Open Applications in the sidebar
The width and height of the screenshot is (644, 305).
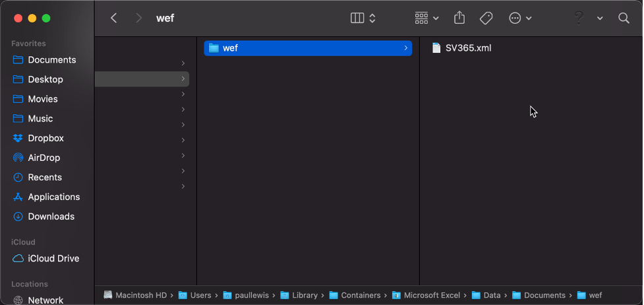coord(53,197)
